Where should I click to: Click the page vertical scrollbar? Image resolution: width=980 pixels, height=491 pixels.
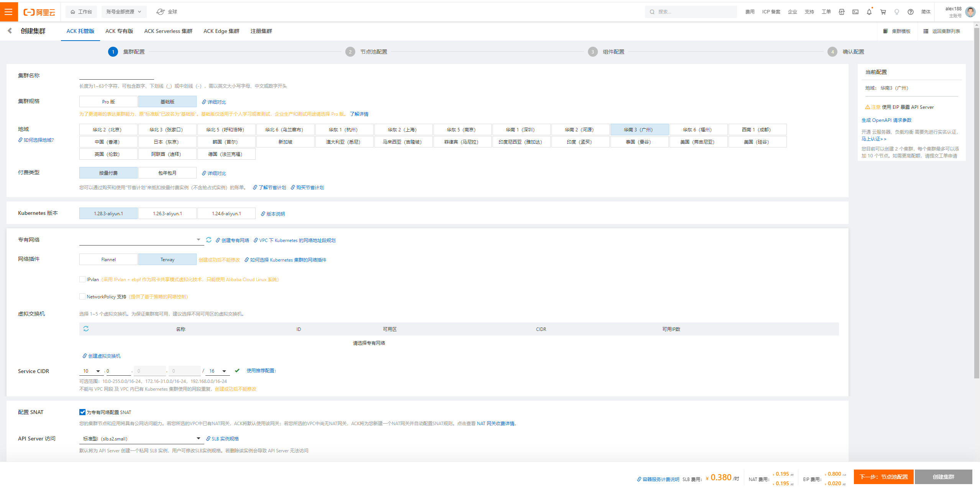[977, 203]
